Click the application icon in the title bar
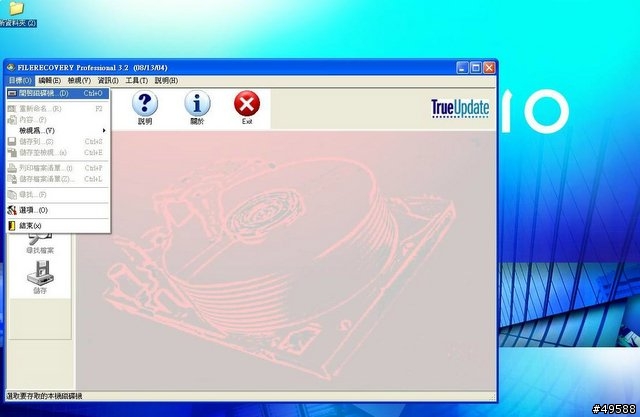 pos(11,67)
